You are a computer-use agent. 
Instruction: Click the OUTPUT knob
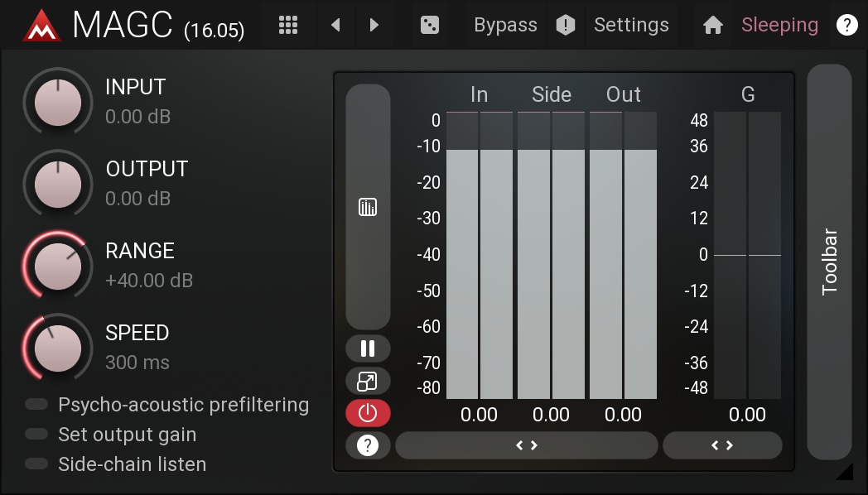58,184
